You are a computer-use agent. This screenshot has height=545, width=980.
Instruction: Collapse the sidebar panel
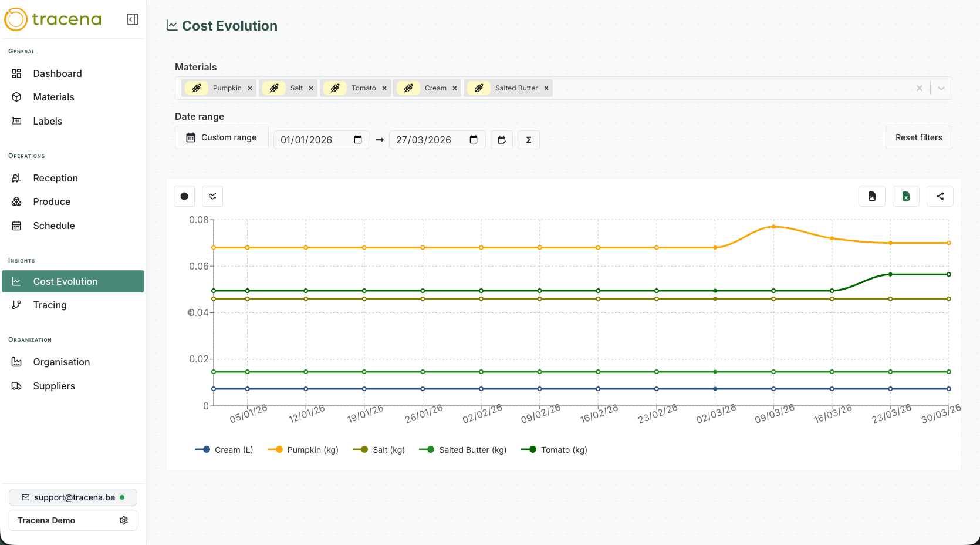132,19
